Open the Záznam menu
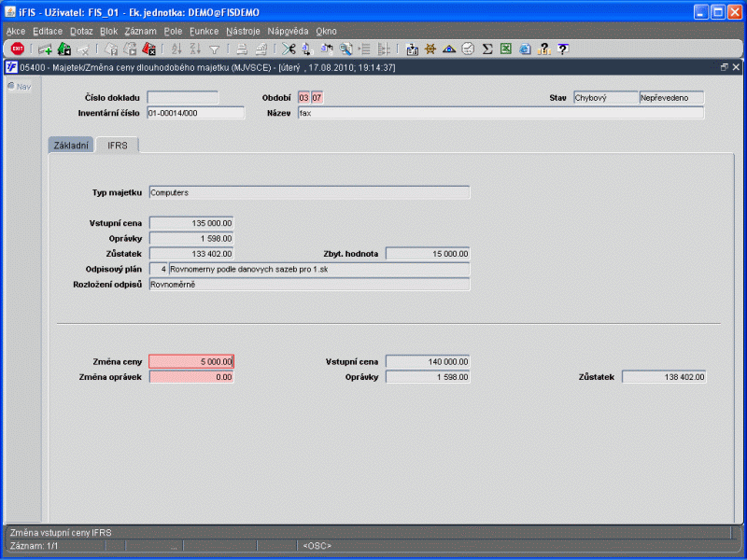This screenshot has height=560, width=747. pyautogui.click(x=141, y=32)
